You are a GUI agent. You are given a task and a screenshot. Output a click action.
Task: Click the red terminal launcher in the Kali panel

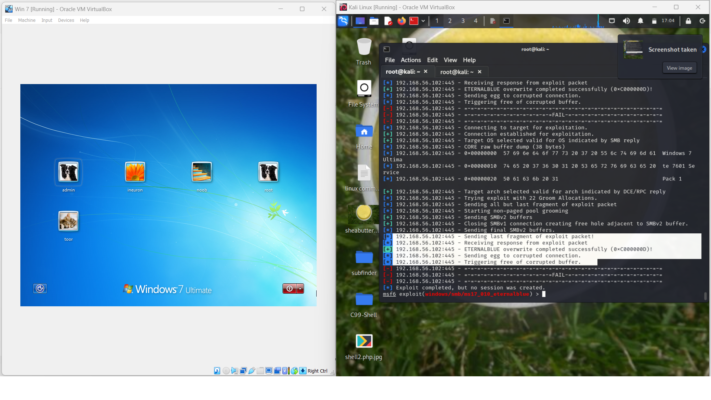click(x=414, y=21)
